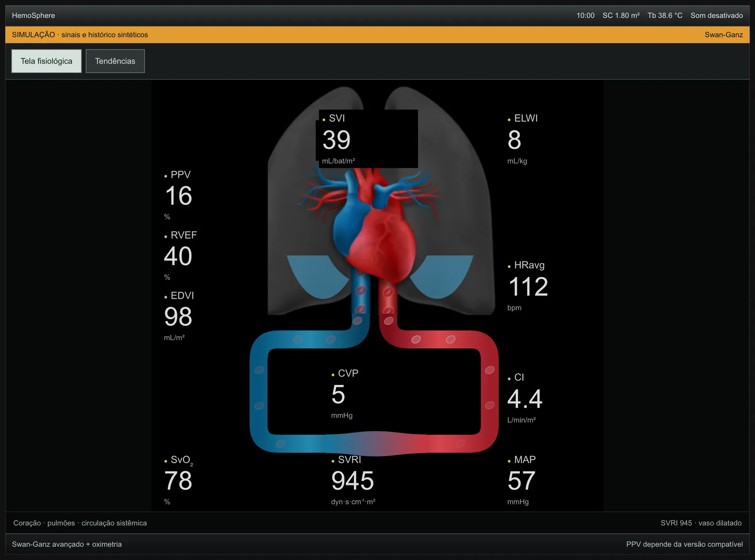Click the SC 1.80 m² indicator
Screen dimensions: 755x560
[621, 16]
